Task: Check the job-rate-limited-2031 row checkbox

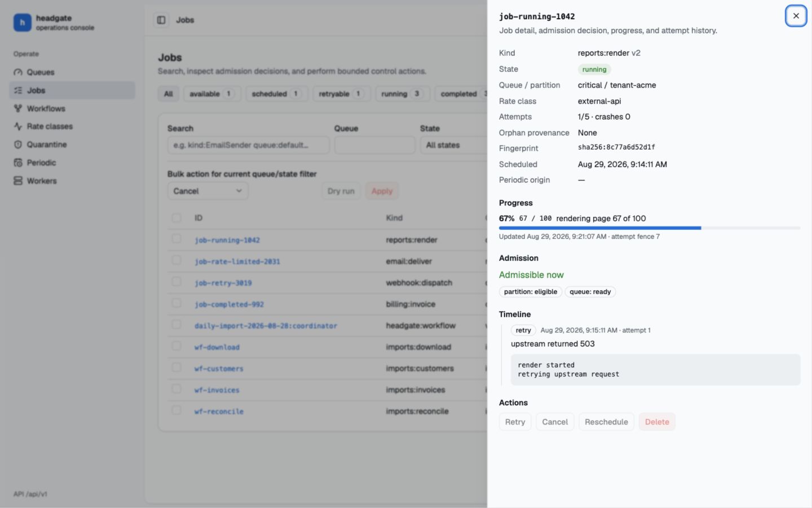Action: (x=176, y=260)
